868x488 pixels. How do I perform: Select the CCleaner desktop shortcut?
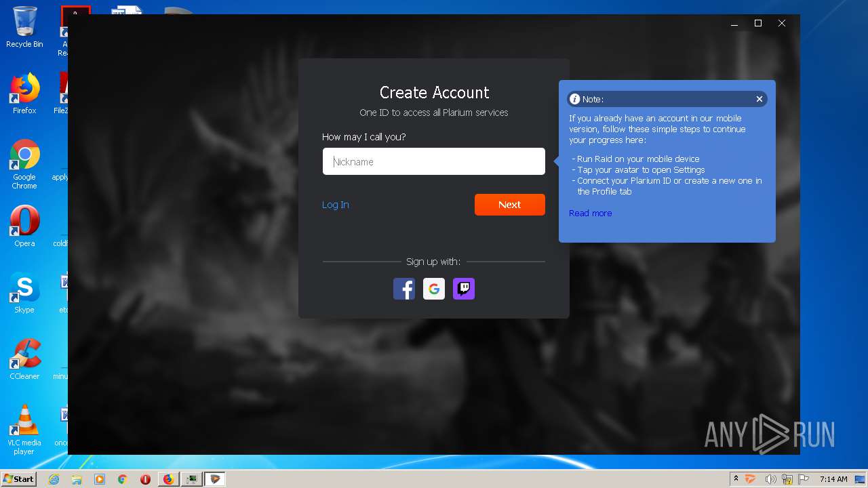(24, 359)
